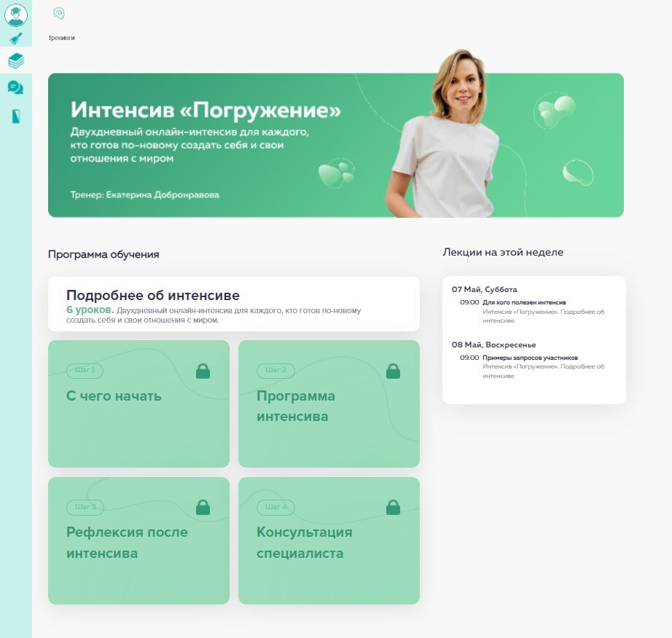Open the chat messages icon

click(x=15, y=87)
